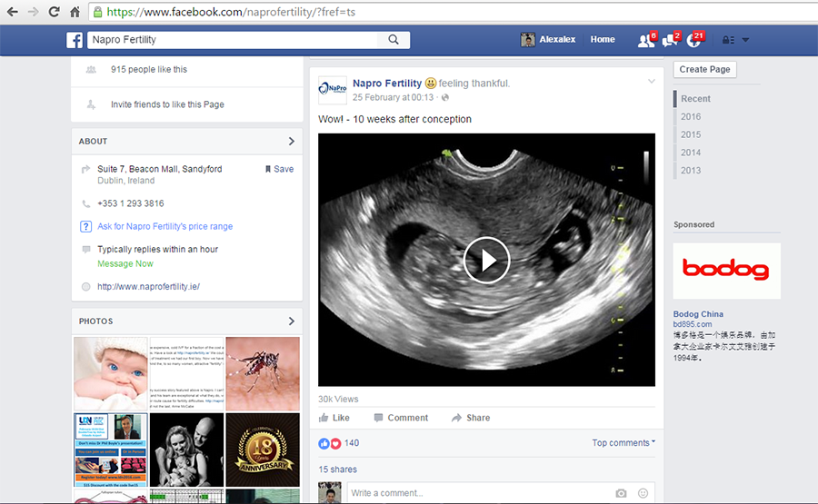The width and height of the screenshot is (818, 504).
Task: Click the bodog ad image
Action: point(727,271)
